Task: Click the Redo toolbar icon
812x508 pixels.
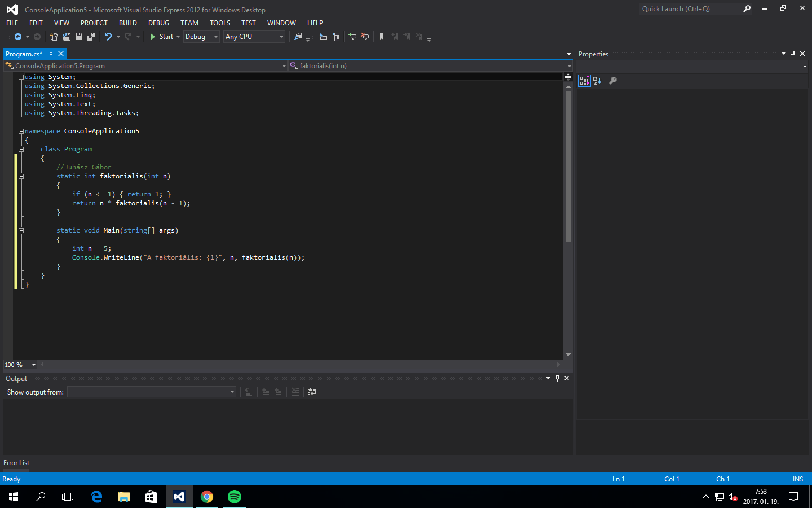Action: pos(128,37)
